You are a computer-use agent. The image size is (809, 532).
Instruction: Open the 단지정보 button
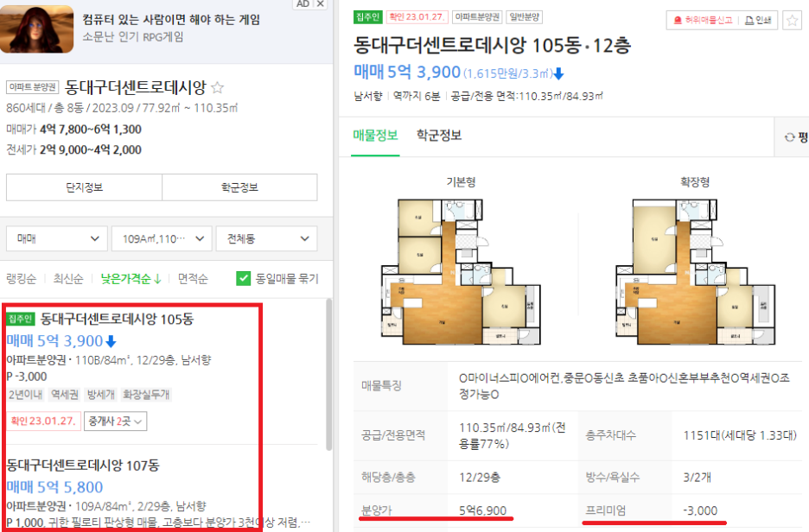(84, 187)
